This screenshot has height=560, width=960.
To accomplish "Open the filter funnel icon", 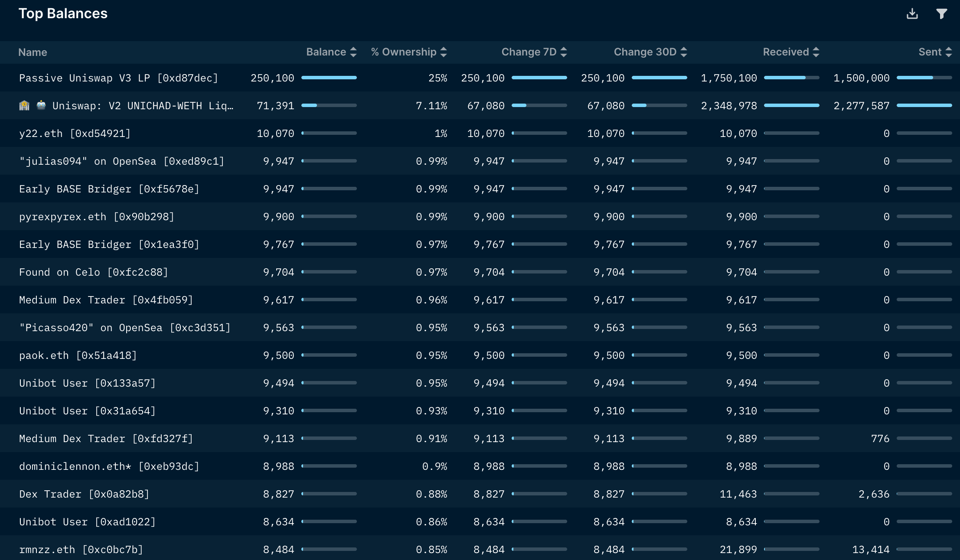I will click(x=941, y=14).
